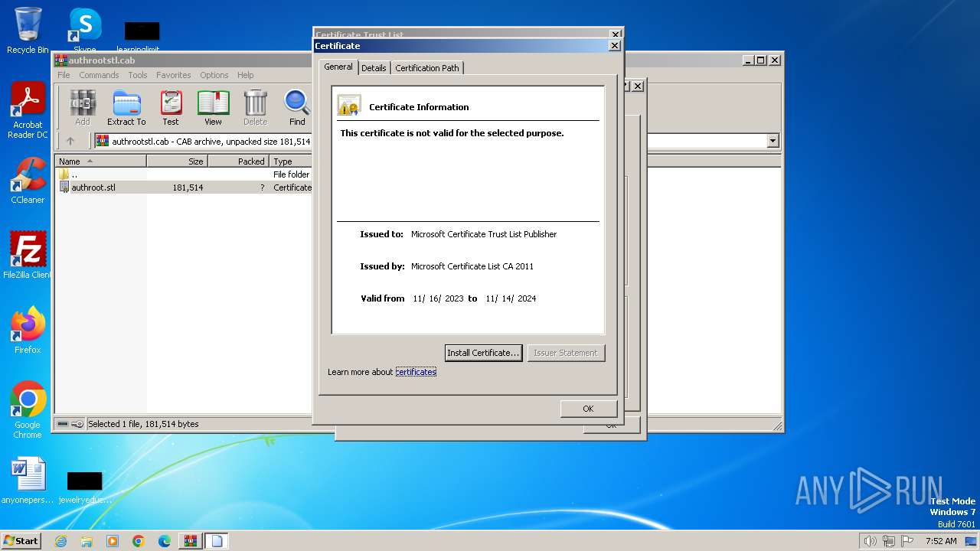Click the Add archive toolbar icon in WinRAR
The width and height of the screenshot is (980, 551).
pos(83,108)
